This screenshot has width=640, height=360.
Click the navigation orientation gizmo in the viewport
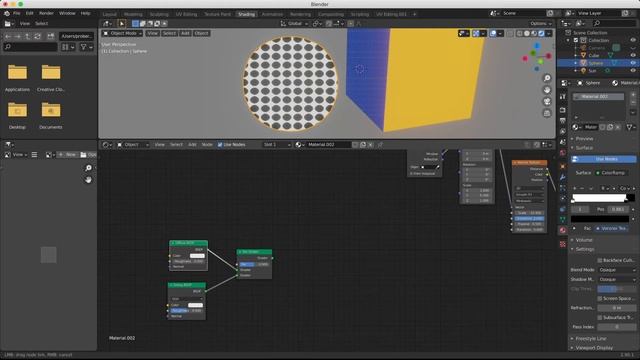537,58
